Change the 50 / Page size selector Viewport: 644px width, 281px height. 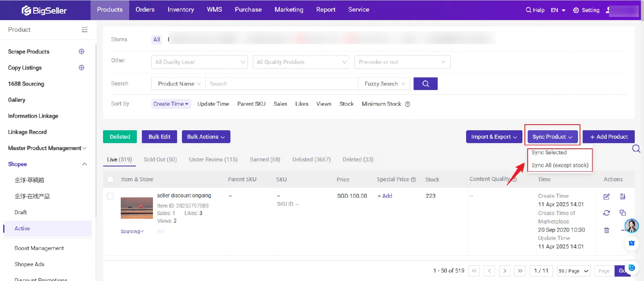[x=574, y=271]
